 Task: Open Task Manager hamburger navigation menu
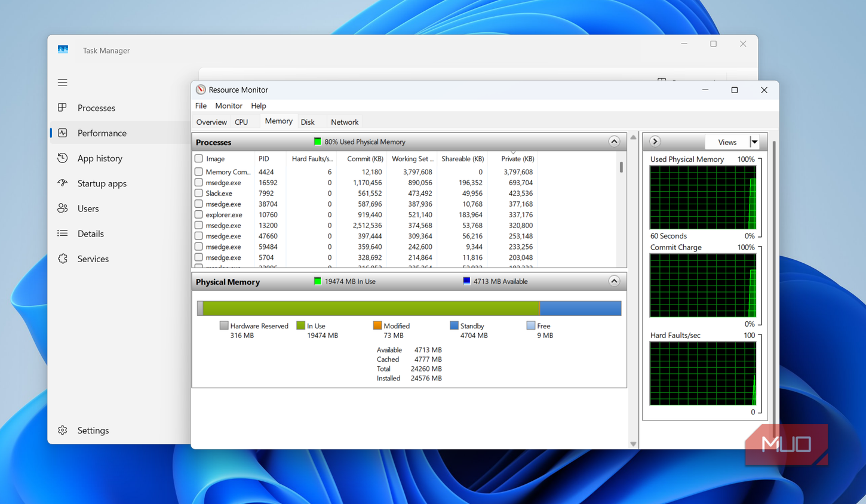[x=63, y=82]
